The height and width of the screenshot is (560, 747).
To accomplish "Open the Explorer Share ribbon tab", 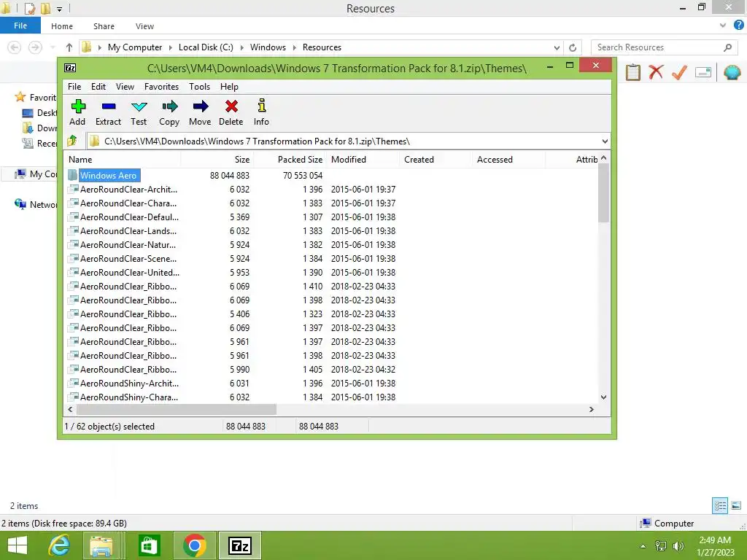I will click(x=104, y=26).
